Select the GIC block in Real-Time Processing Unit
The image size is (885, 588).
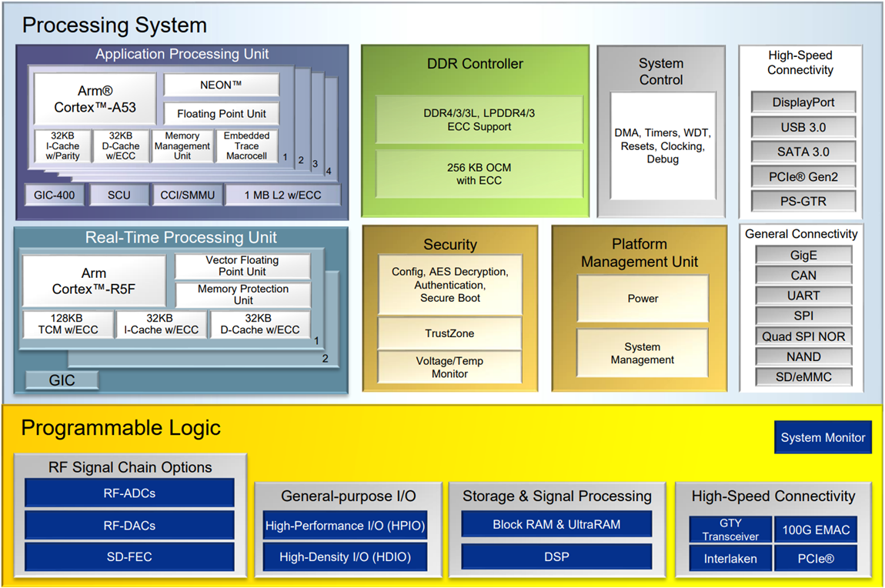[62, 380]
